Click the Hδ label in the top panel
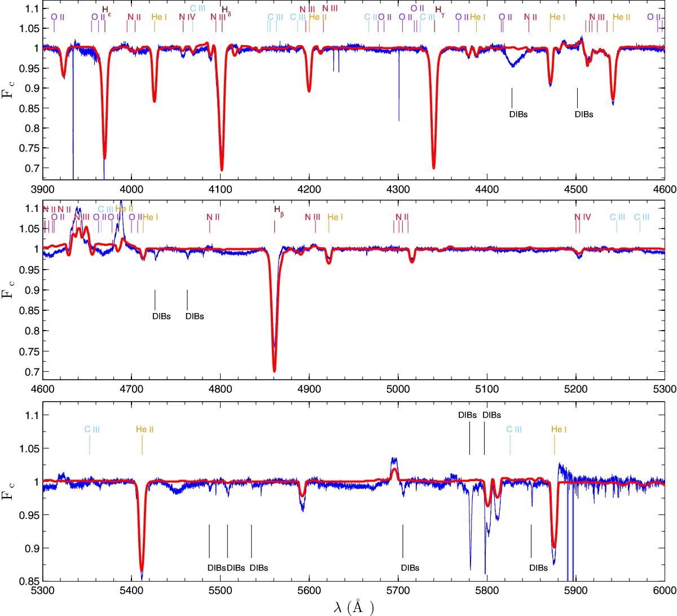 click(x=226, y=11)
